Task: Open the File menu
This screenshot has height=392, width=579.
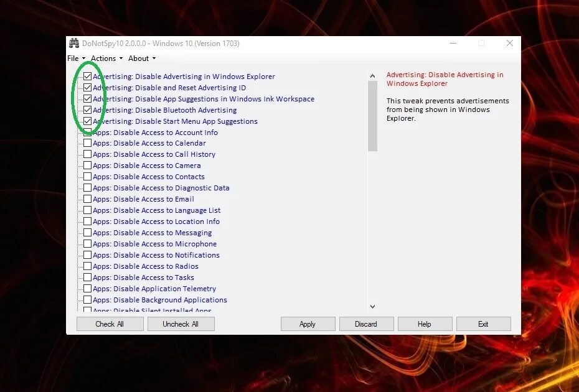Action: pos(76,58)
